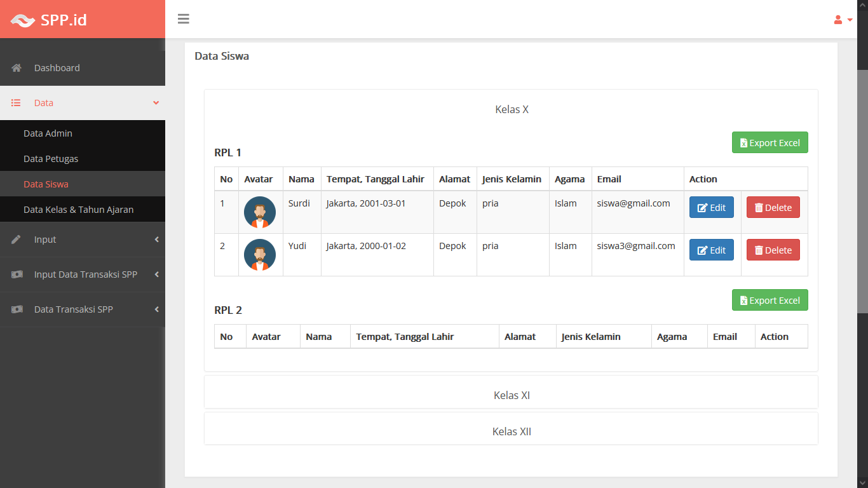Click Yudi's avatar image
868x488 pixels.
260,255
